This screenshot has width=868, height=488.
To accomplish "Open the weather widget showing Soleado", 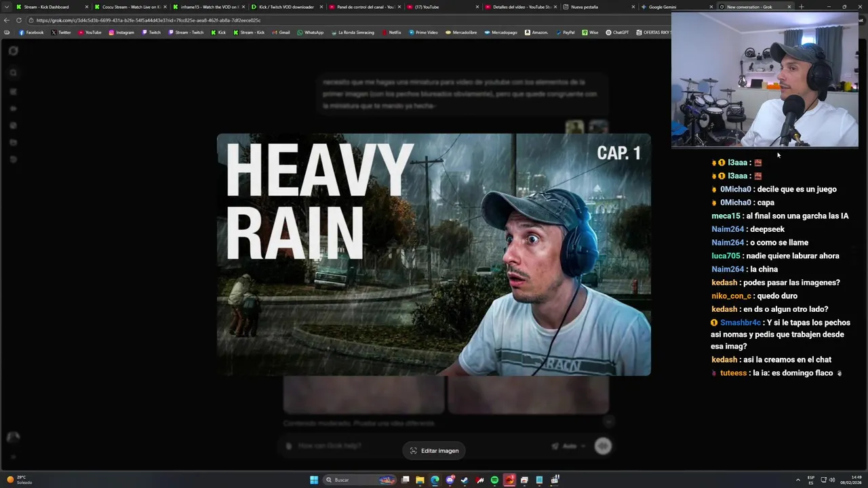I will point(19,480).
